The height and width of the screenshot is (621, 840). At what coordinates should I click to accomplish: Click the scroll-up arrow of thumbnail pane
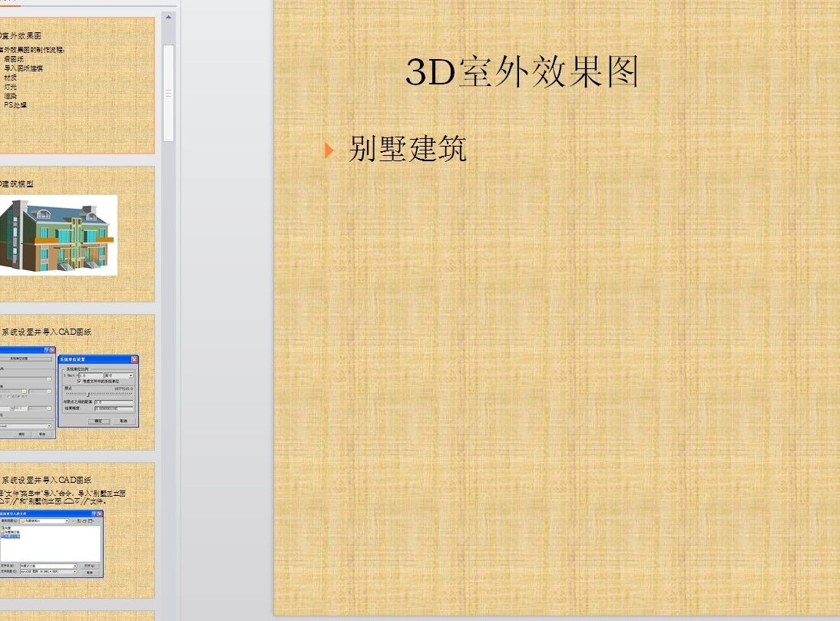[168, 17]
